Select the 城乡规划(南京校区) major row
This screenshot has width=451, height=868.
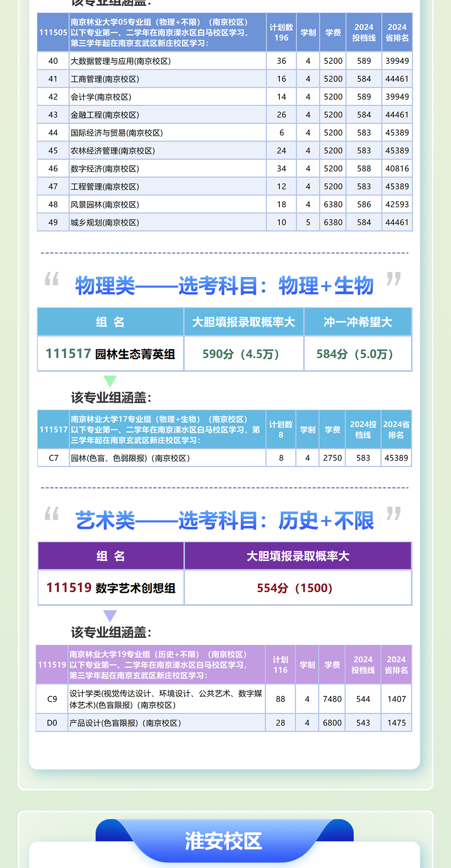click(x=167, y=222)
